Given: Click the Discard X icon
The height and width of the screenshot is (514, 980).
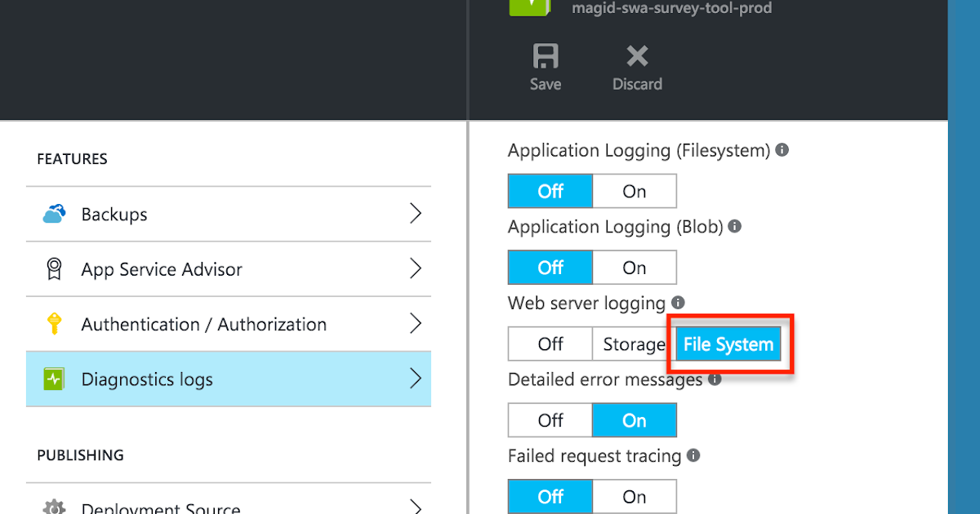Looking at the screenshot, I should coord(637,56).
